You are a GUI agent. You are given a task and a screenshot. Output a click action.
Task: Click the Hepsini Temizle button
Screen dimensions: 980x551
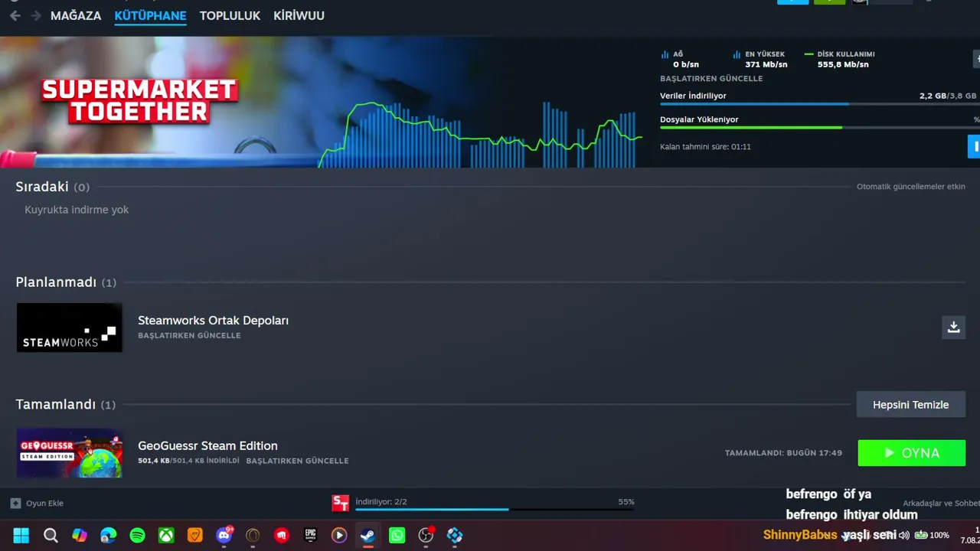[x=911, y=405]
